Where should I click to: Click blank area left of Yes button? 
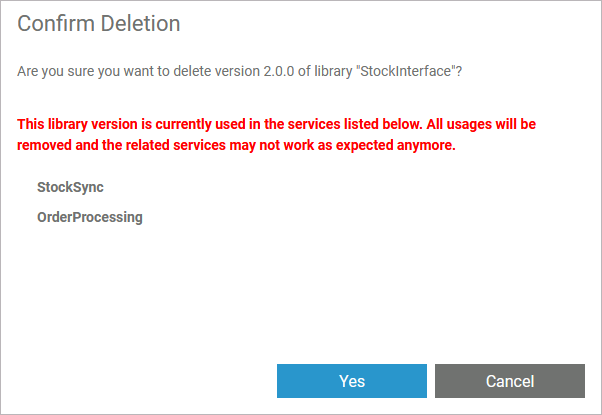point(140,381)
